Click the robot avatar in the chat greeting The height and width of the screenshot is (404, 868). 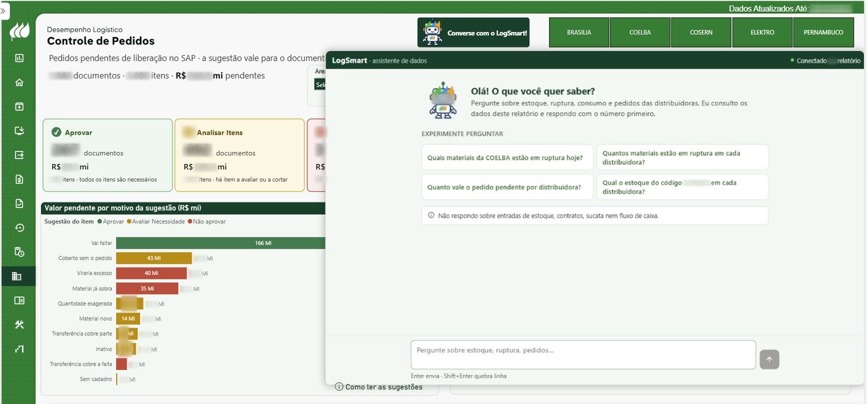(443, 100)
